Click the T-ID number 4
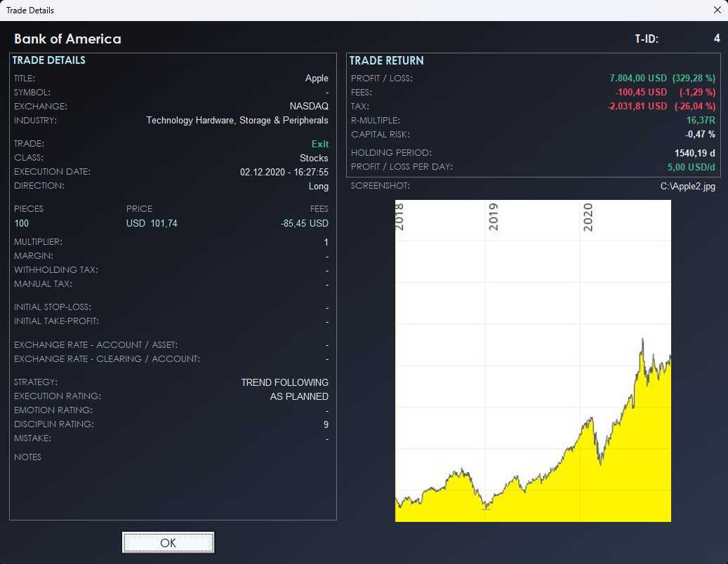 point(717,39)
